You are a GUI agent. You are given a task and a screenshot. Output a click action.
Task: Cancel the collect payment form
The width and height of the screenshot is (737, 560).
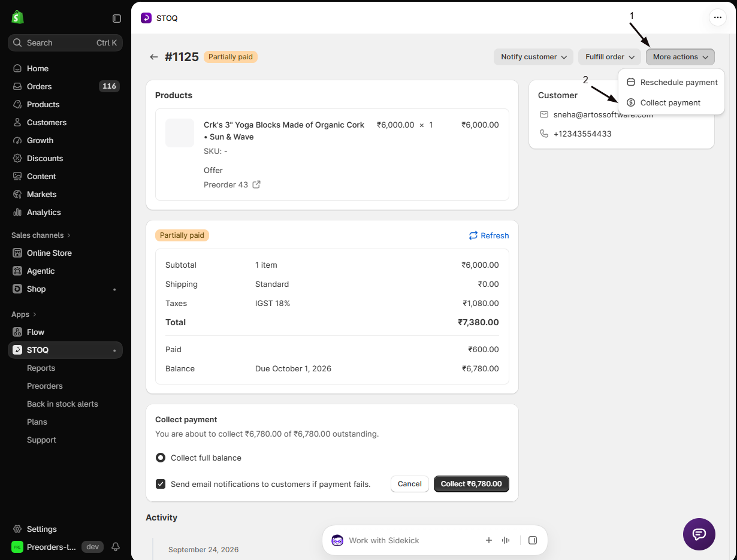(x=410, y=484)
